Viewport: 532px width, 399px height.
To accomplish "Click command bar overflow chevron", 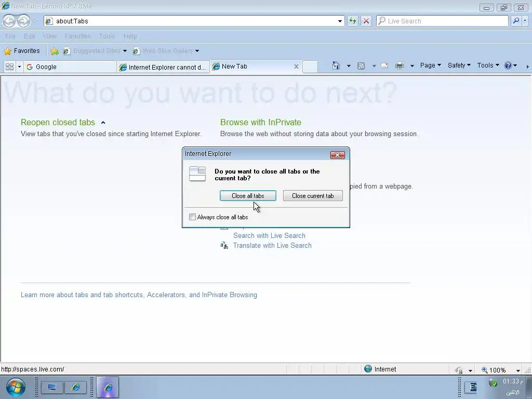I will point(527,66).
